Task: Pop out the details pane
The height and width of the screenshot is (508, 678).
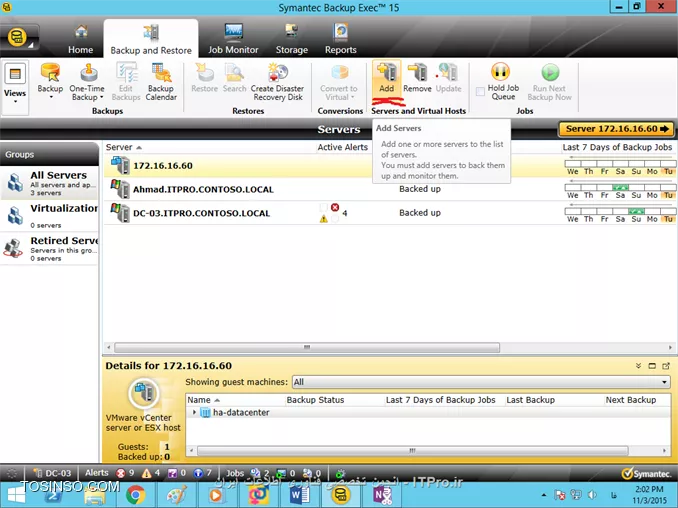Action: (666, 366)
